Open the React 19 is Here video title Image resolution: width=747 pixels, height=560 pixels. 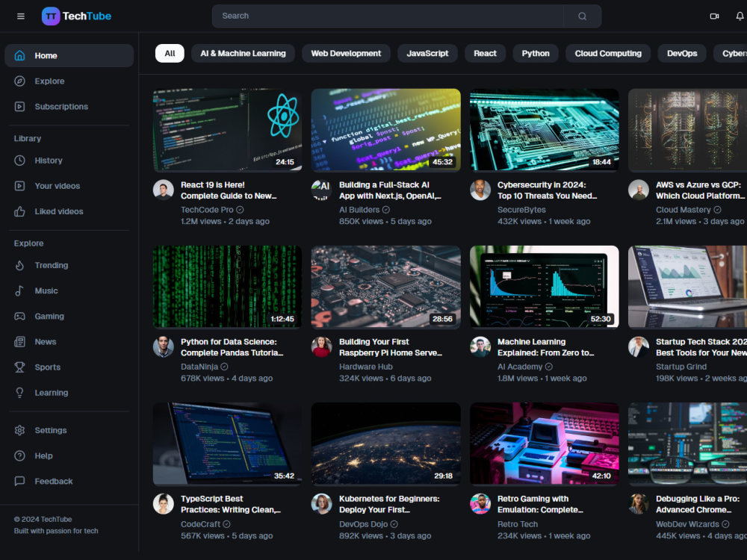[229, 190]
